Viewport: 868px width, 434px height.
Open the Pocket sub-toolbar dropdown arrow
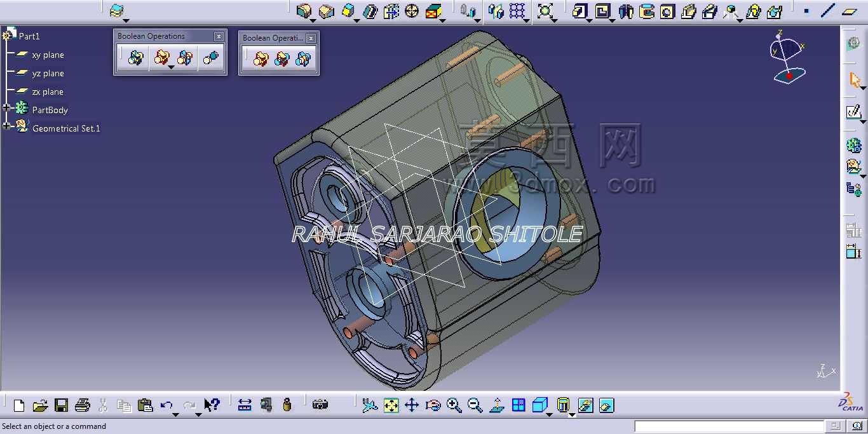612,20
